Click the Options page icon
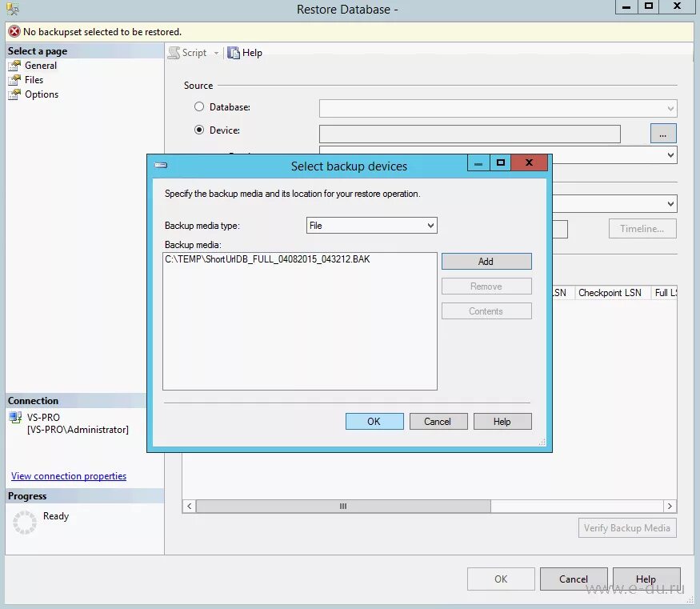The image size is (700, 609). pyautogui.click(x=14, y=94)
